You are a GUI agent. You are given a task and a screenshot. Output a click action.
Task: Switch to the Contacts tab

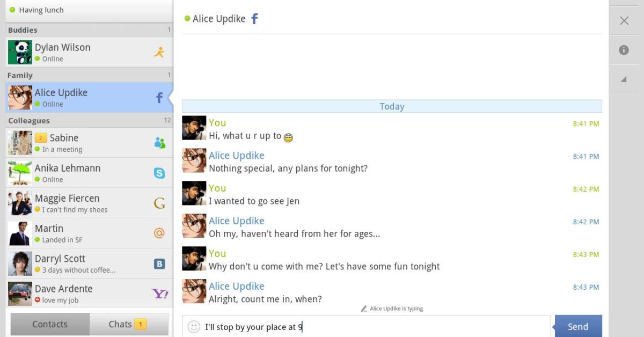point(50,324)
